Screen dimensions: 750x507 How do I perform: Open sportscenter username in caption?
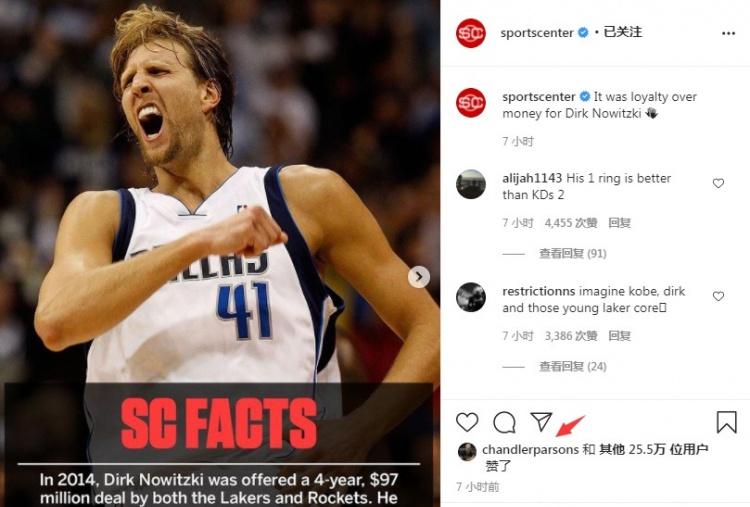pyautogui.click(x=539, y=97)
